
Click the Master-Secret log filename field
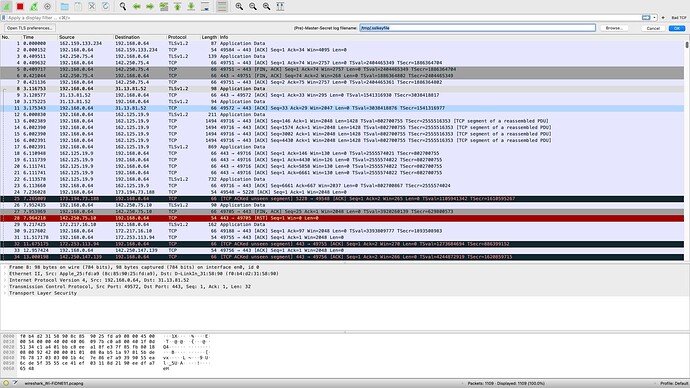click(477, 28)
